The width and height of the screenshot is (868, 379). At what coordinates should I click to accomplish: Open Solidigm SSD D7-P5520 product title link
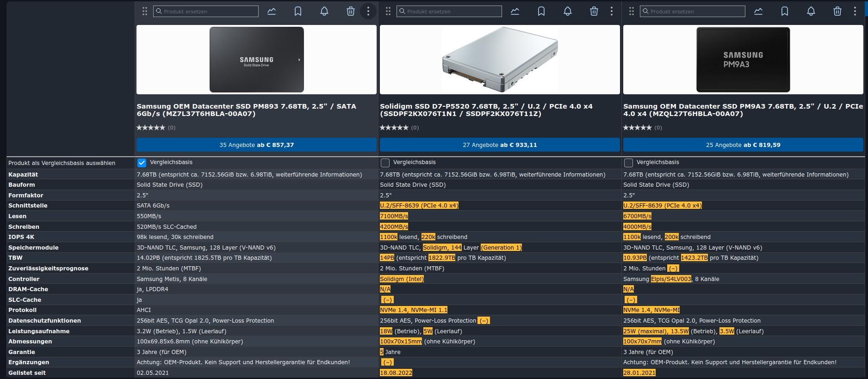[x=486, y=110]
